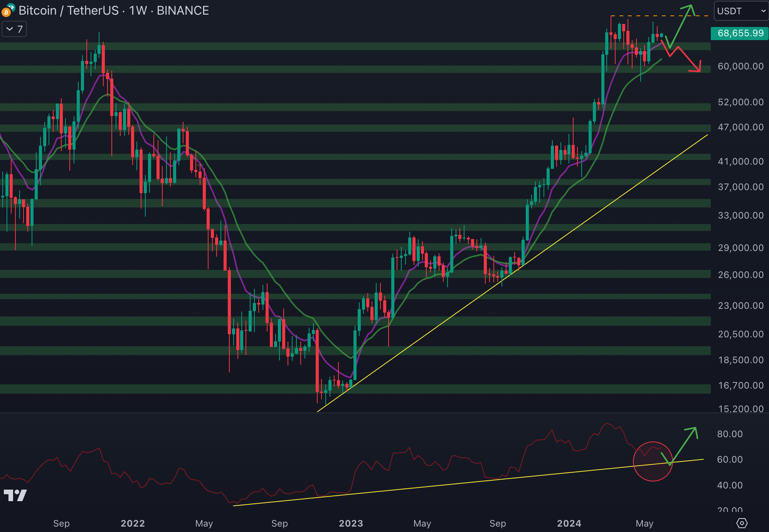Click the TradingView logo watermark
This screenshot has height=532, width=769.
click(15, 495)
